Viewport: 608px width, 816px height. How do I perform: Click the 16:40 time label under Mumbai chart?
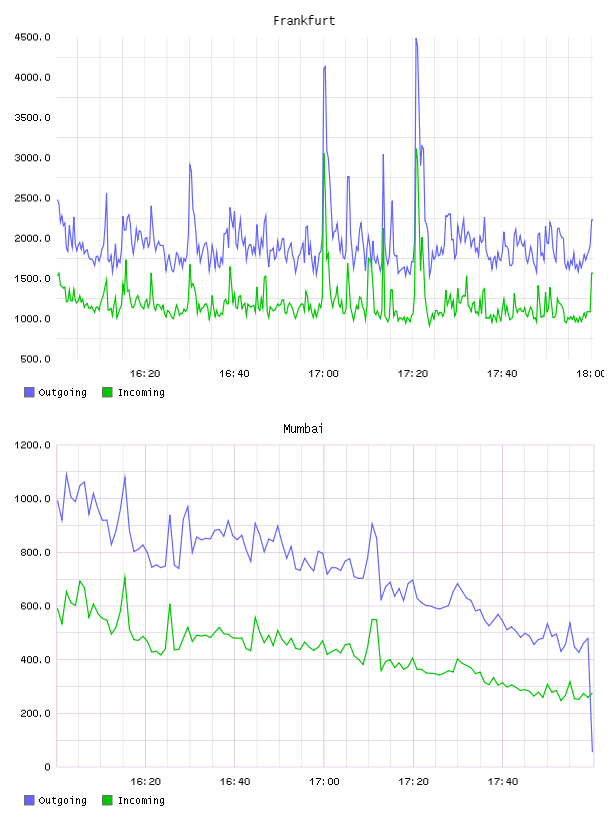tap(235, 782)
